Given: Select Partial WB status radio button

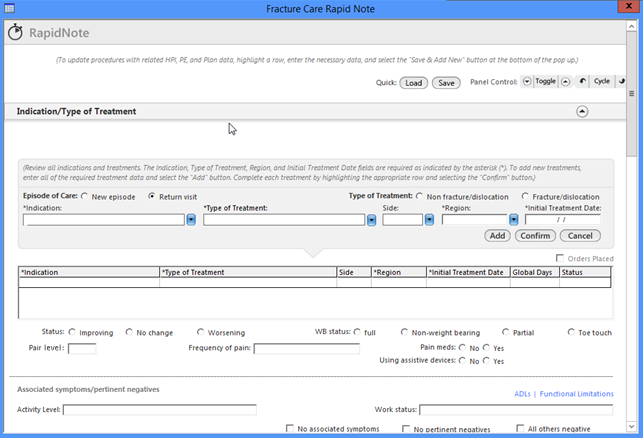Looking at the screenshot, I should pyautogui.click(x=506, y=332).
